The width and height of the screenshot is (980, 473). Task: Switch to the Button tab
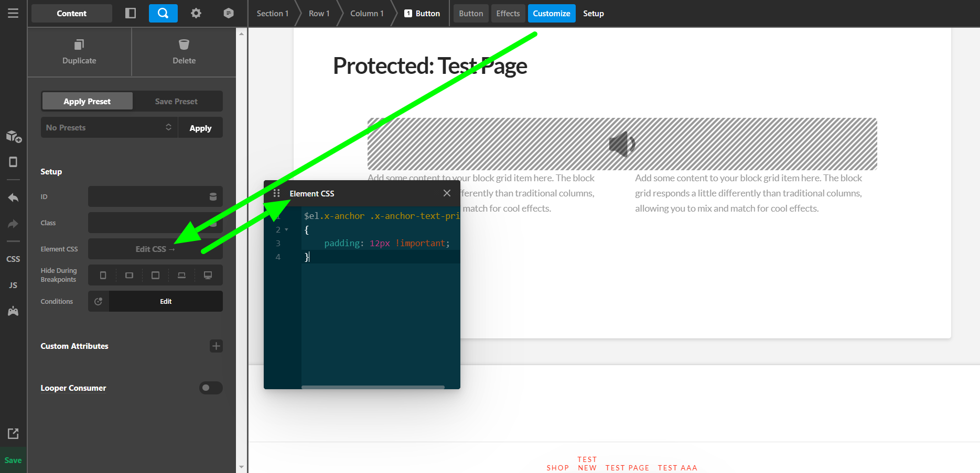(471, 13)
